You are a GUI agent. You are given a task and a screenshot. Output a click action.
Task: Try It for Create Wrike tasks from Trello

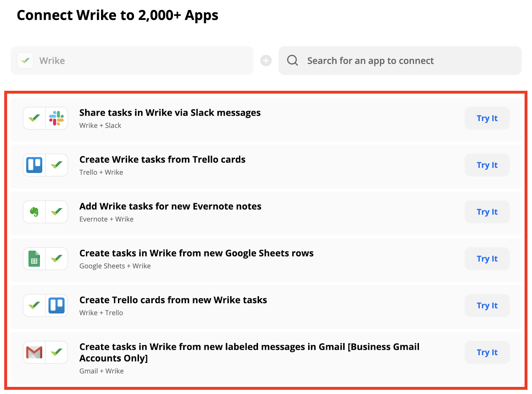(x=487, y=165)
